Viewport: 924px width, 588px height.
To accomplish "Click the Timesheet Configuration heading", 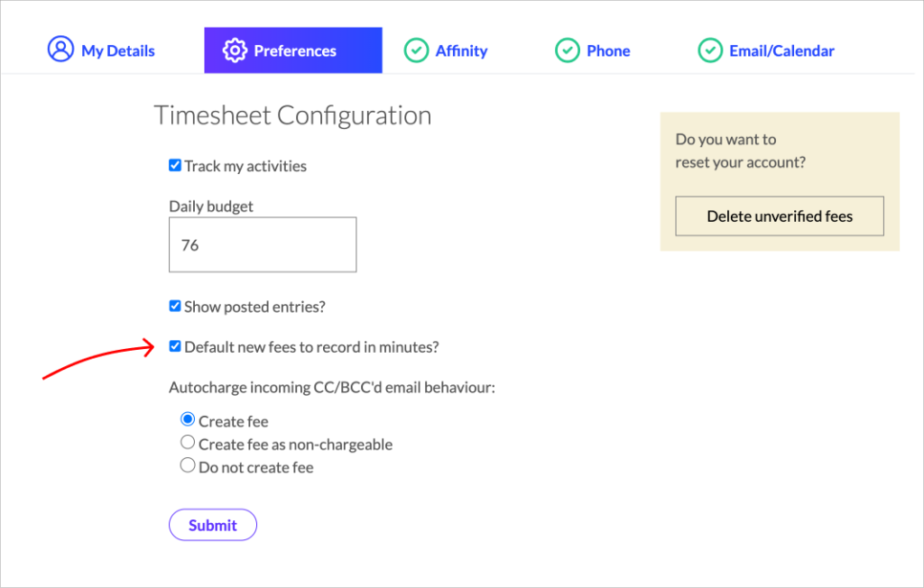I will coord(292,115).
